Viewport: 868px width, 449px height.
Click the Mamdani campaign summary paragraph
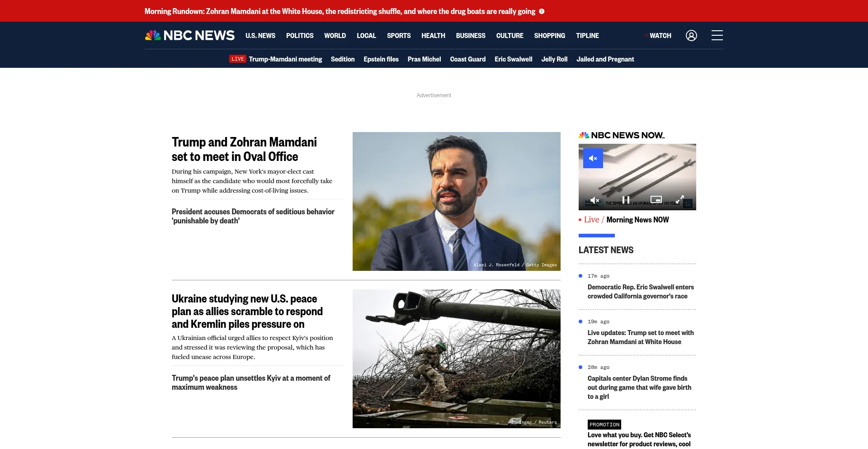pos(252,181)
